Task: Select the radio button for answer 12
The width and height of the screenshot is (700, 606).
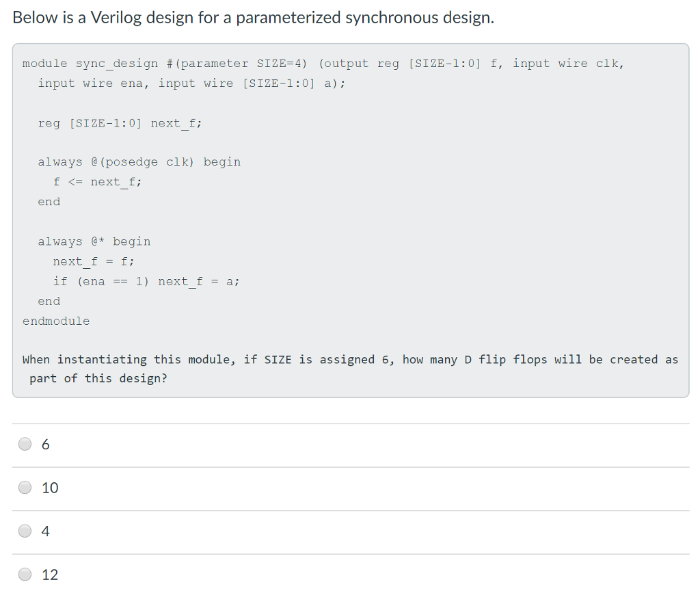Action: pos(25,575)
